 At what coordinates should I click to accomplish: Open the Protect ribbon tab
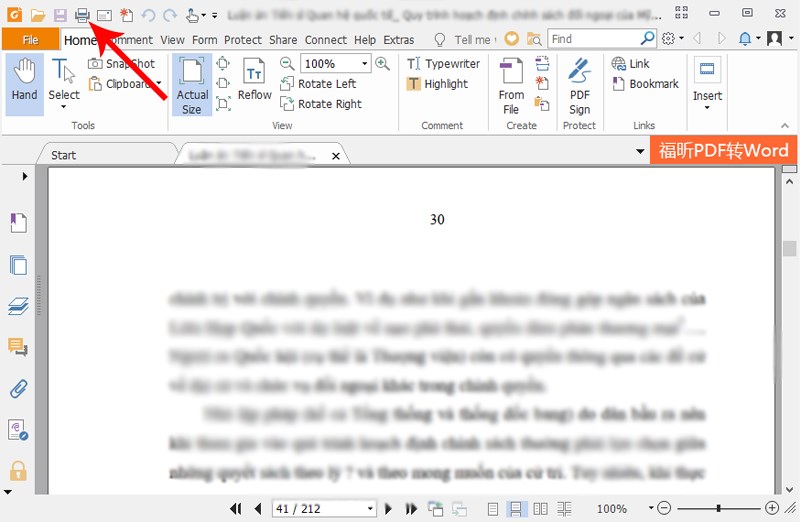point(243,40)
